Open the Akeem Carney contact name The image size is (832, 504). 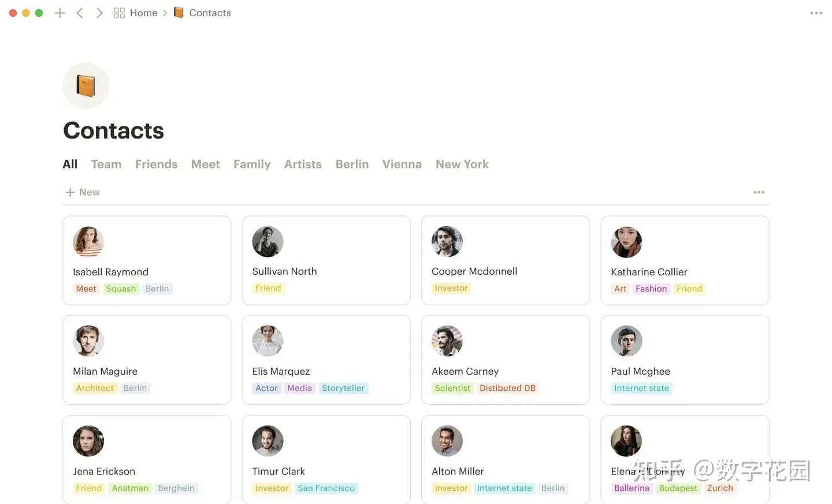[x=465, y=371]
